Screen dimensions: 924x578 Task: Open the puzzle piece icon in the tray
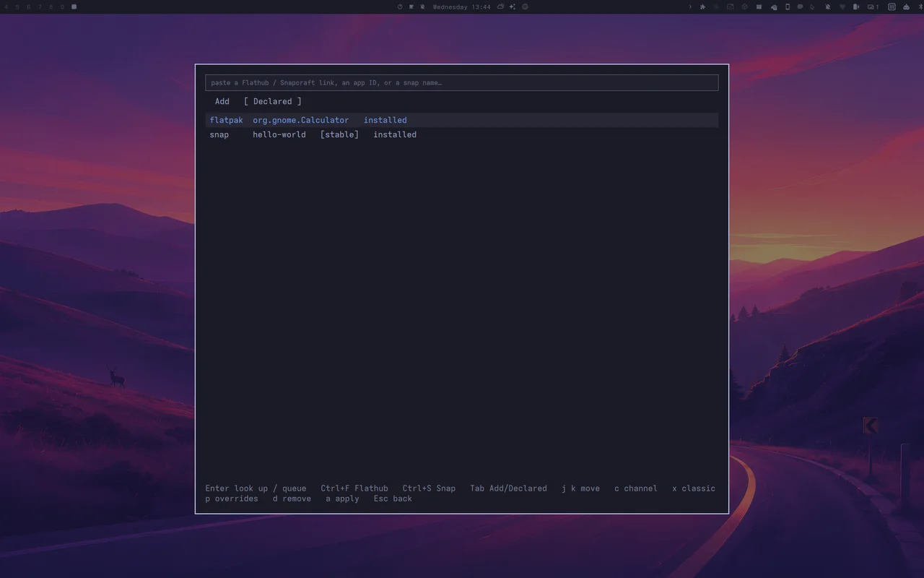point(702,7)
